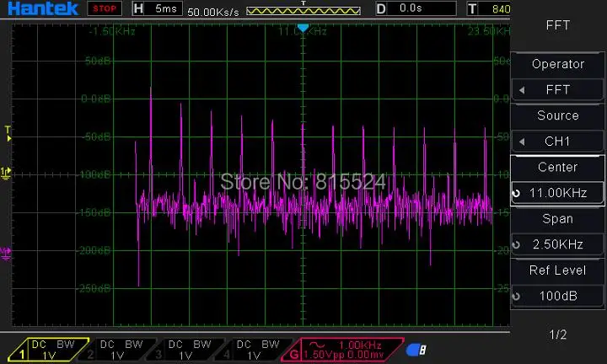The width and height of the screenshot is (607, 364).
Task: Click the knob icon beside 100dB
Action: click(516, 297)
